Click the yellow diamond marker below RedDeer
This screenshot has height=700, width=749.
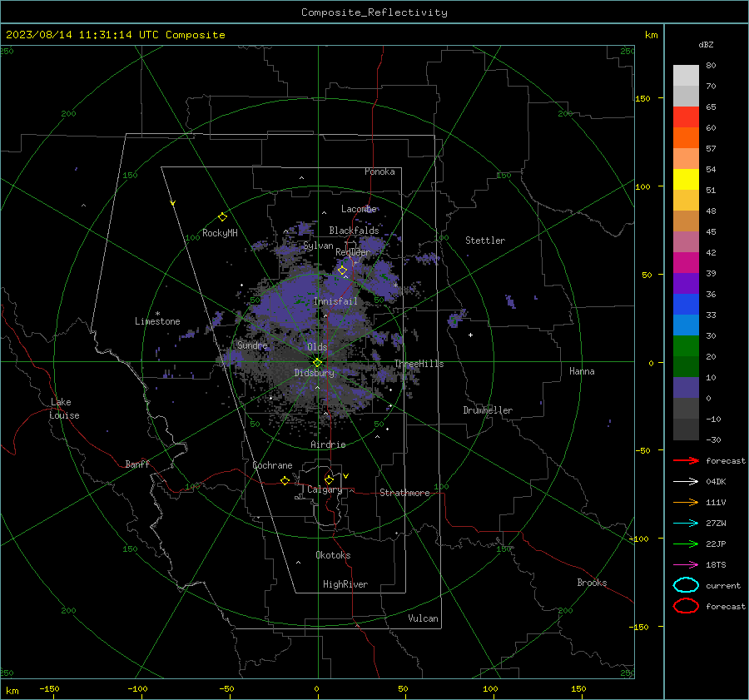[x=342, y=271]
